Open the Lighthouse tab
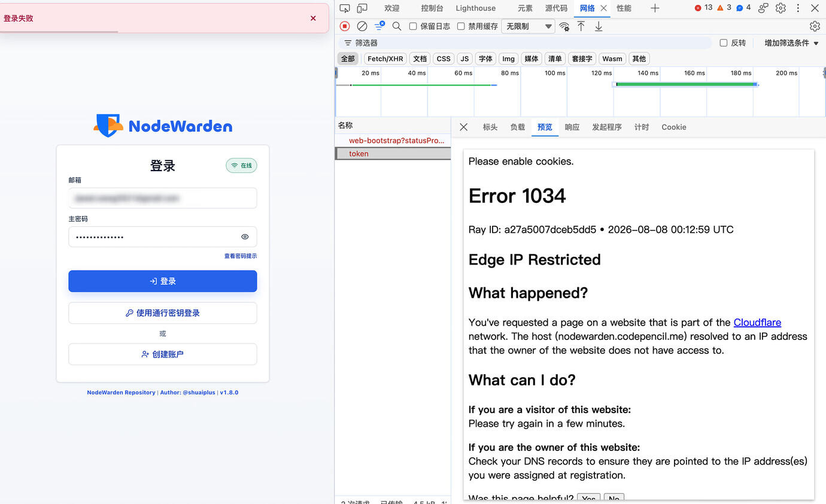The height and width of the screenshot is (504, 826). (476, 8)
